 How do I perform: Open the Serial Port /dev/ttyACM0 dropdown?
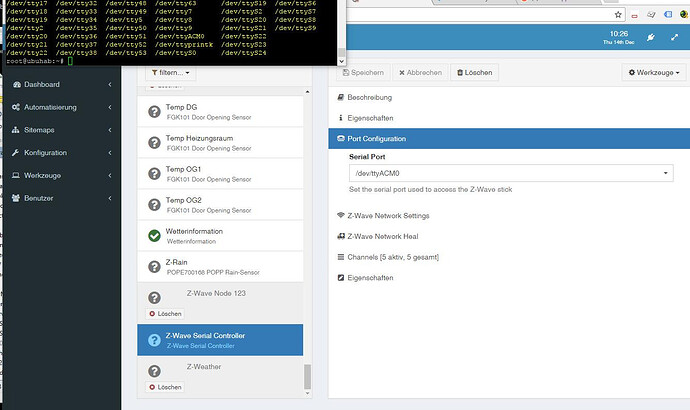pos(511,173)
